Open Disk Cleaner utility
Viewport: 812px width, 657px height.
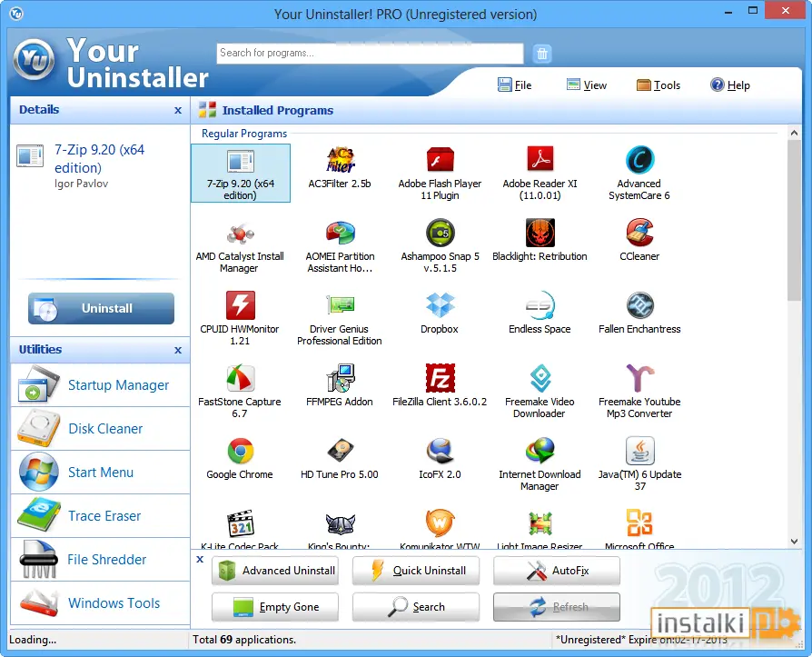pyautogui.click(x=101, y=429)
